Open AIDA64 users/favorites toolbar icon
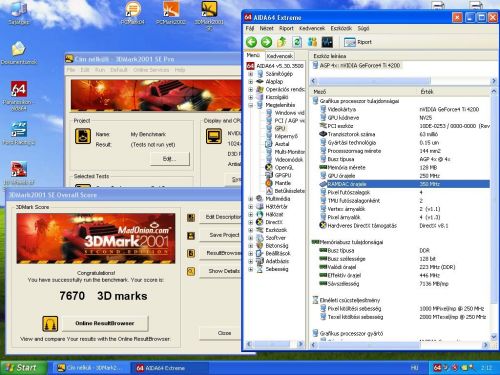 [312, 42]
